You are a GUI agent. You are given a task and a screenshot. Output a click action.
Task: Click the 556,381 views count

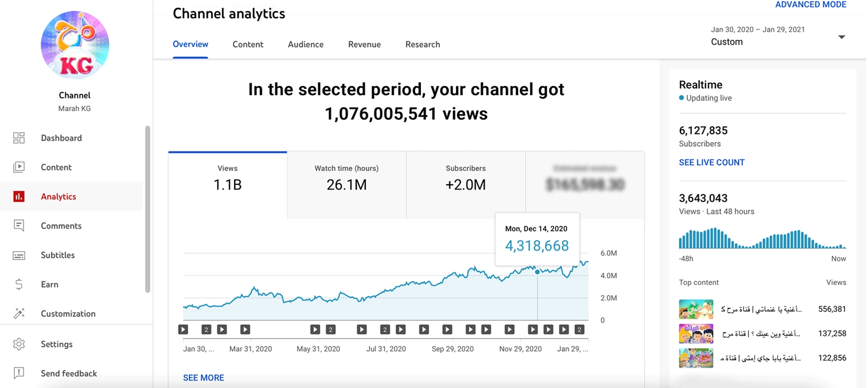(x=832, y=310)
